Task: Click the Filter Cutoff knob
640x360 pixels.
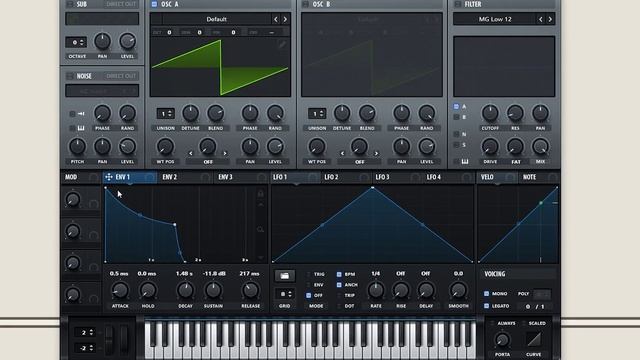Action: tap(490, 113)
